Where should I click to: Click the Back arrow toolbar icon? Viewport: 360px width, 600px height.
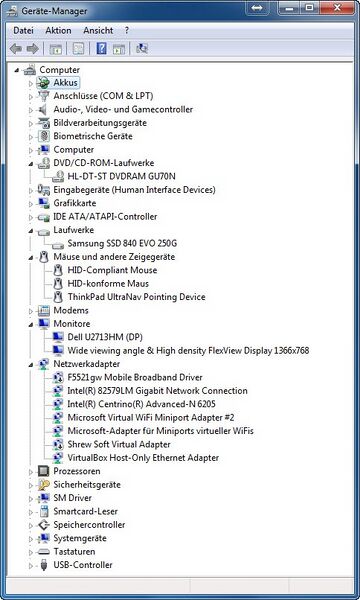[x=16, y=48]
